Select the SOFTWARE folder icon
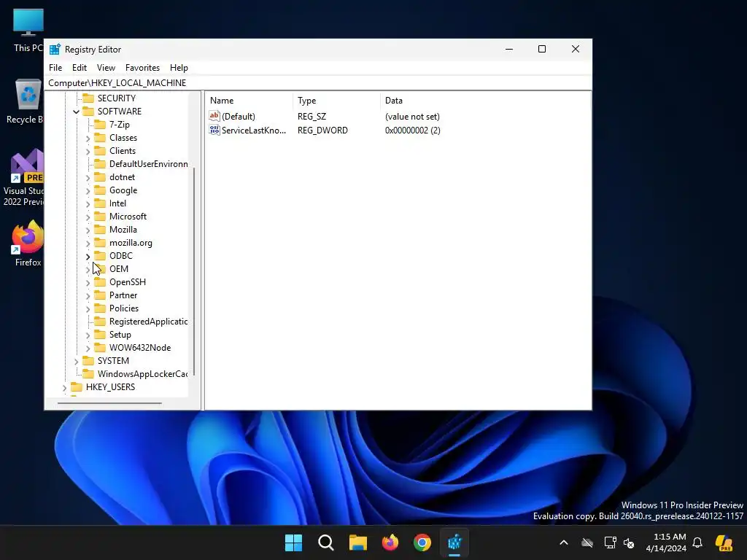This screenshot has width=747, height=560. 88,111
